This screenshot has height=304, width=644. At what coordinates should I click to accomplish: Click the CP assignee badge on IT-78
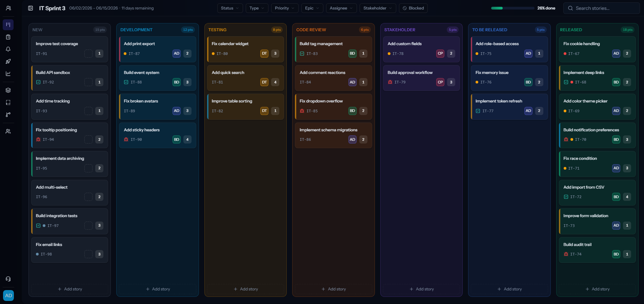pyautogui.click(x=440, y=53)
